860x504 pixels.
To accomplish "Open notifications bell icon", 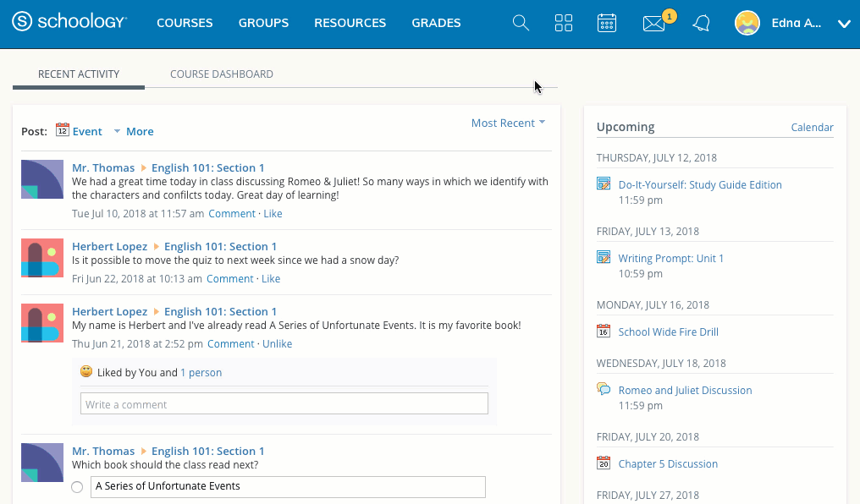I will click(x=701, y=24).
